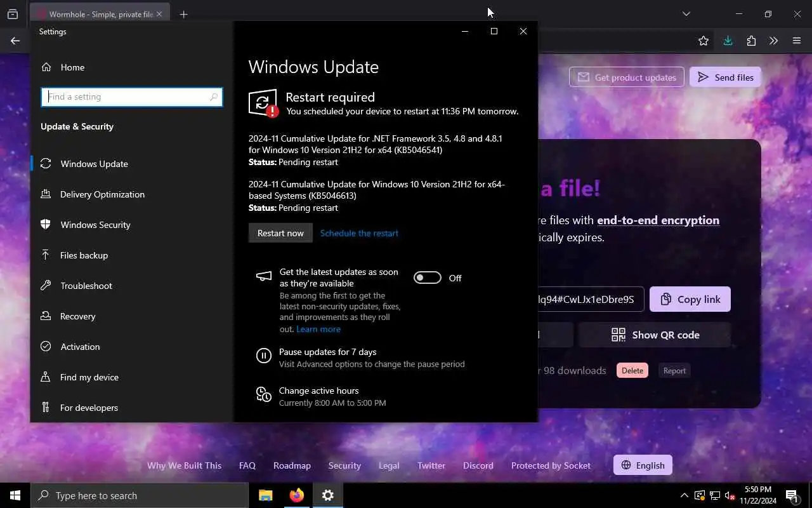The height and width of the screenshot is (508, 812).
Task: Click the muted volume tray icon
Action: coord(730,495)
